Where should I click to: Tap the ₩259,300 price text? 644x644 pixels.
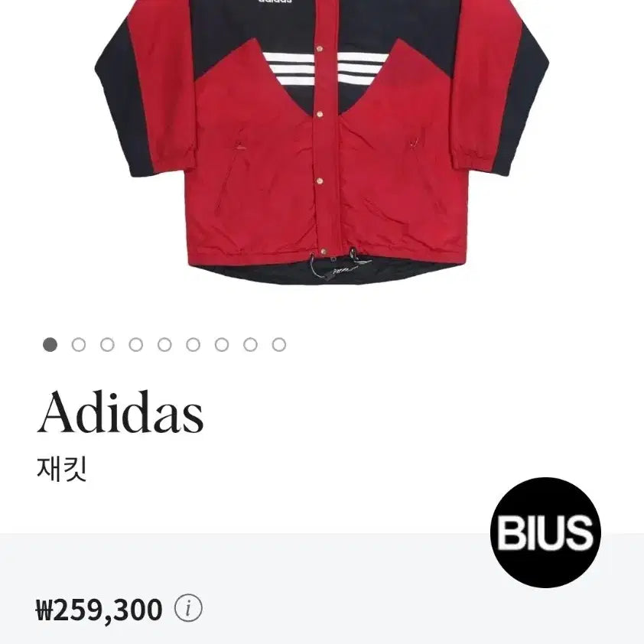99,610
